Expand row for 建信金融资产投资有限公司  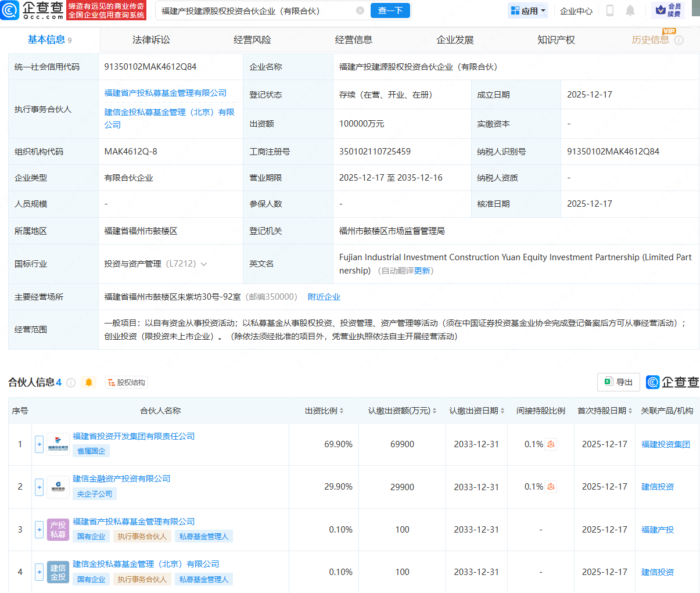pos(39,487)
